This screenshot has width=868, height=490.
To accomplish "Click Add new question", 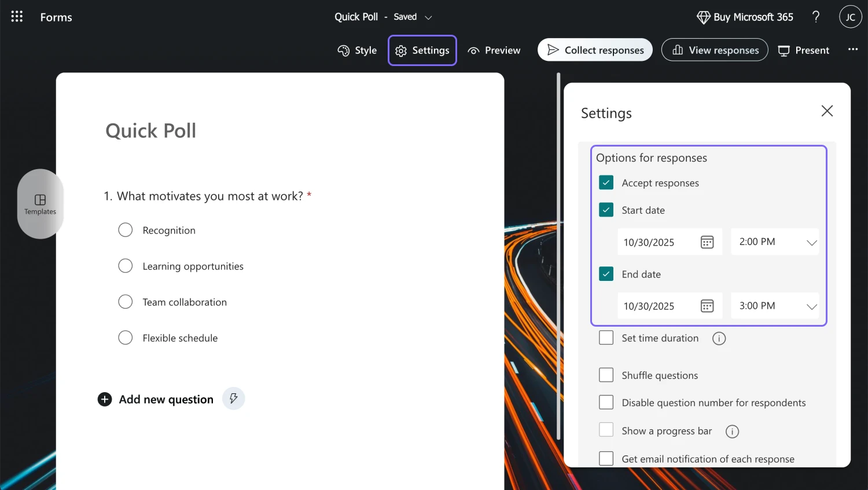I will pos(165,399).
